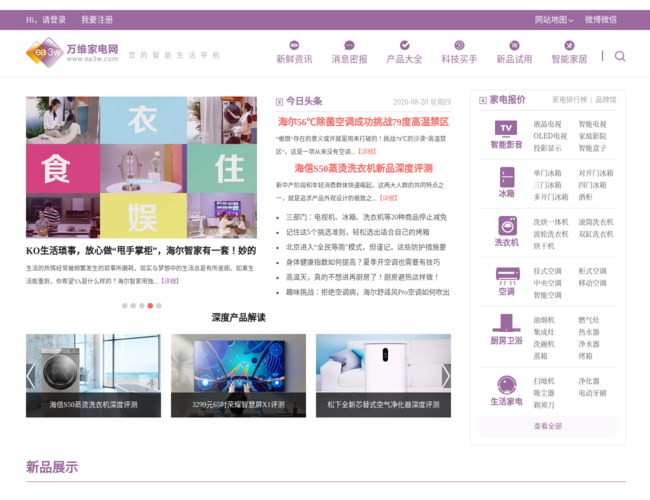Image resolution: width=650 pixels, height=500 pixels.
Task: Open the search magnifier icon
Action: point(620,56)
